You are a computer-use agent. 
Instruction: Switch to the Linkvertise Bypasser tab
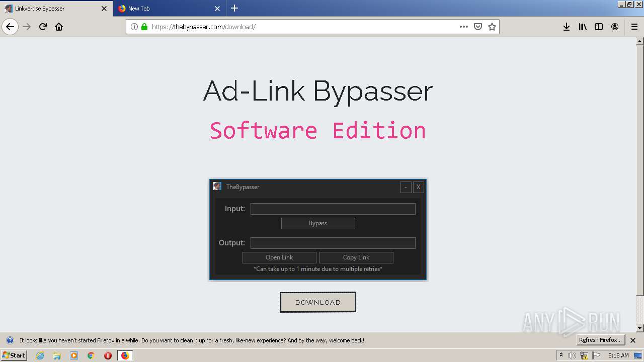[56, 9]
